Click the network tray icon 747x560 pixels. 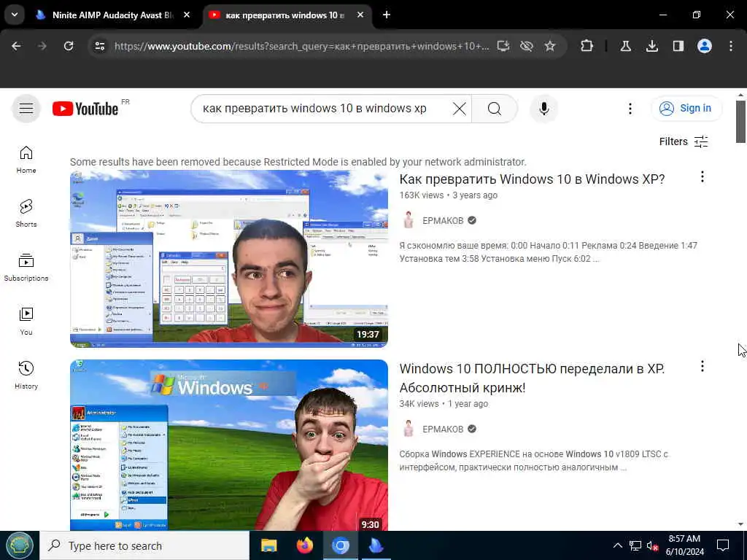635,545
